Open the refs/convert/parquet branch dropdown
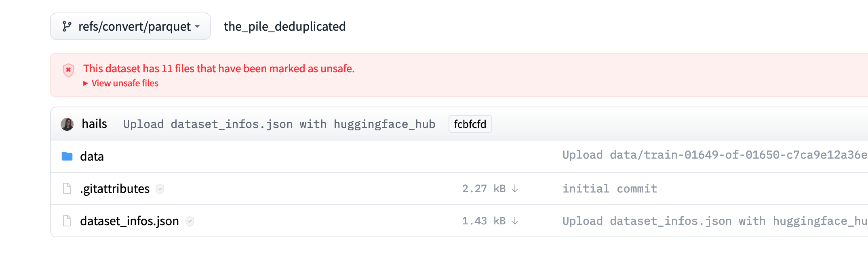 point(130,26)
